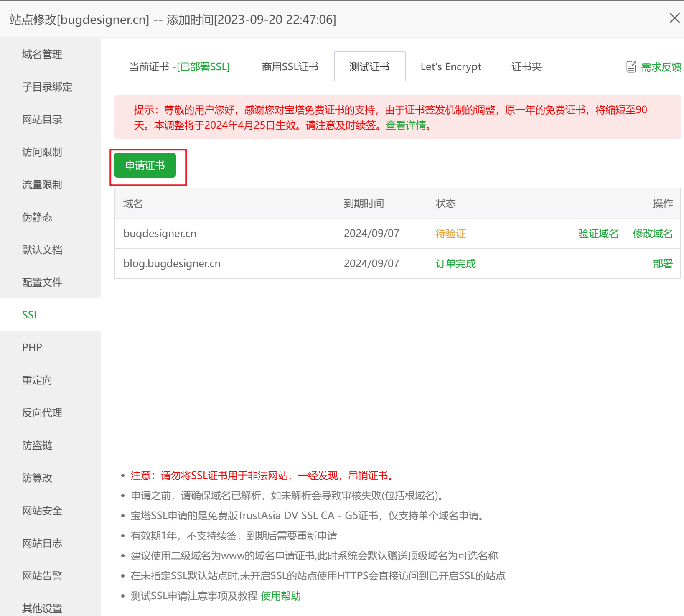
Task: Click the green 申请证书 button
Action: tap(145, 165)
